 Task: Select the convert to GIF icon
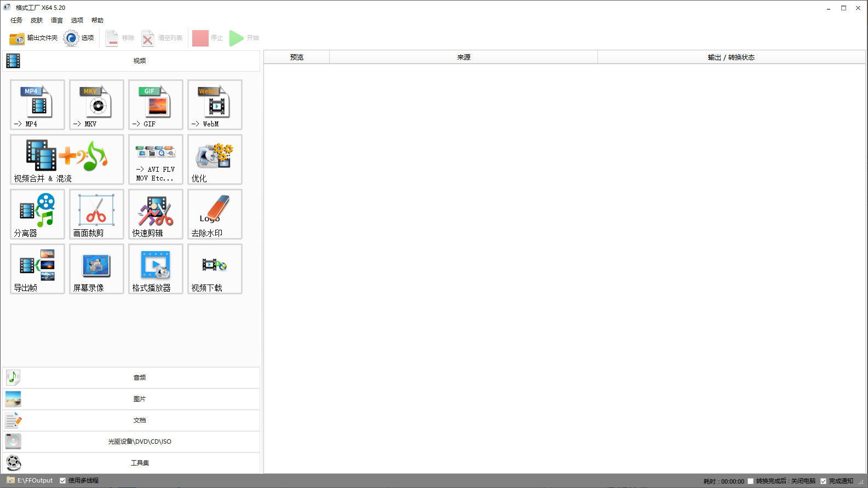pos(156,104)
